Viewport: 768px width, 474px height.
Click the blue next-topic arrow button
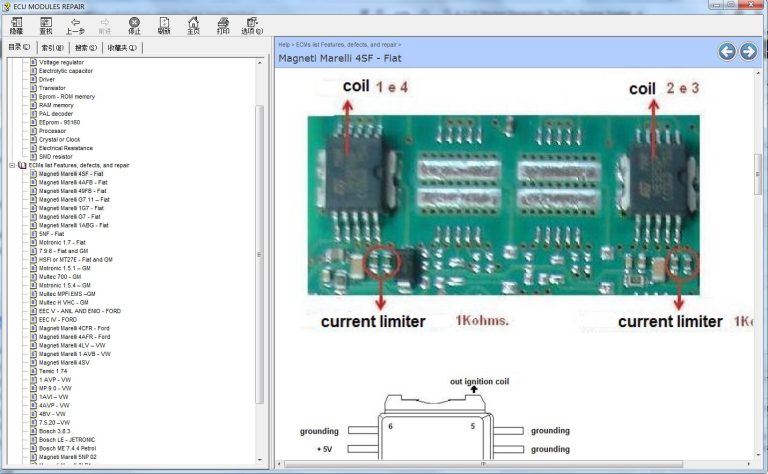click(748, 51)
